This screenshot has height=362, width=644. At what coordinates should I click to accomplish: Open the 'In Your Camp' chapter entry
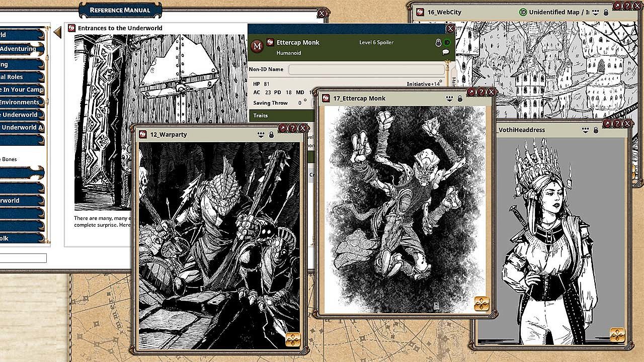coord(21,89)
